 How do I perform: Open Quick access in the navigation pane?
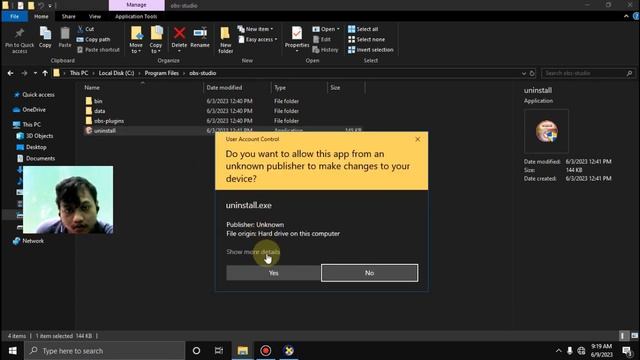[x=38, y=95]
